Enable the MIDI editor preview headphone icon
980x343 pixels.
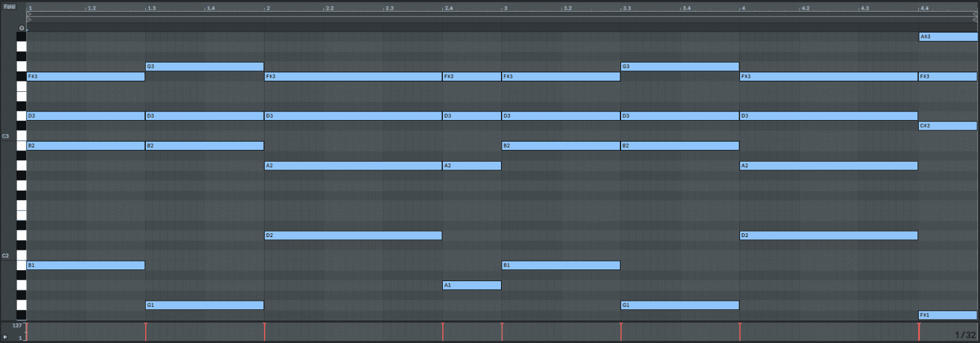21,28
